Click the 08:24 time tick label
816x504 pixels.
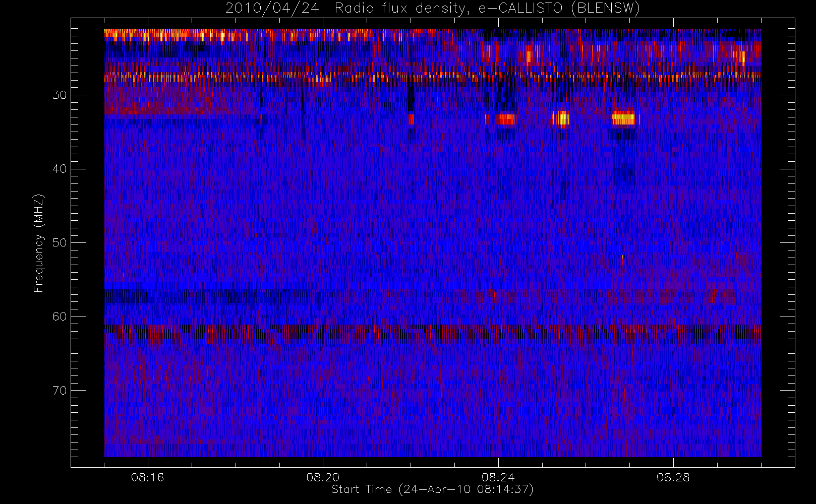coord(498,477)
